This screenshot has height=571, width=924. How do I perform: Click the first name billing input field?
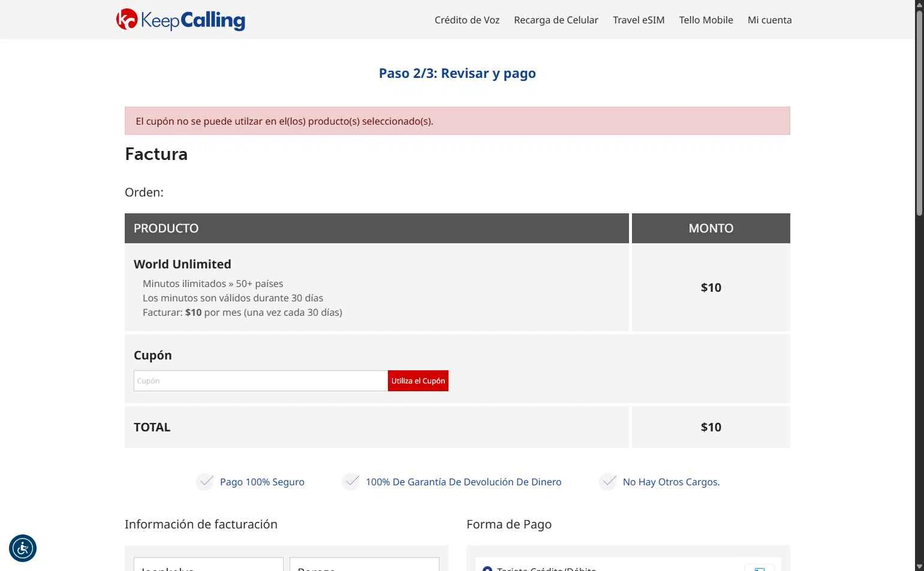point(209,564)
